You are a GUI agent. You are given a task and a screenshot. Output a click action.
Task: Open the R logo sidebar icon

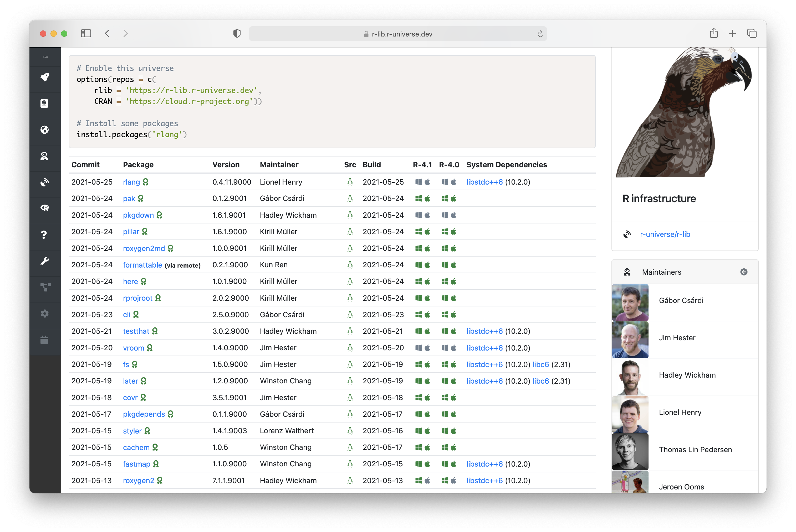[x=44, y=208]
